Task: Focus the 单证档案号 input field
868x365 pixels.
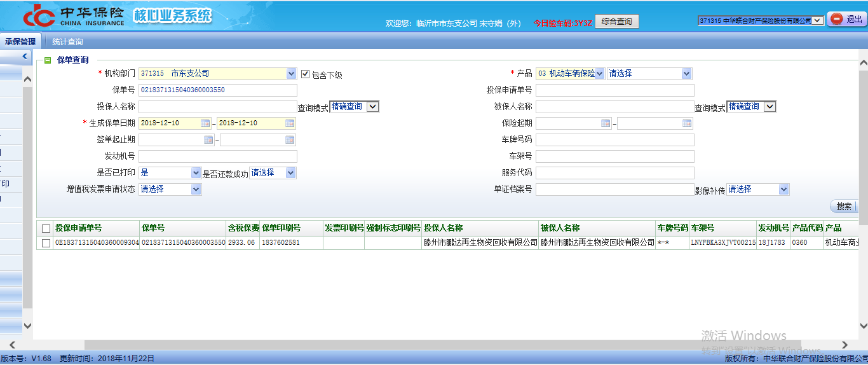Action: pyautogui.click(x=615, y=189)
